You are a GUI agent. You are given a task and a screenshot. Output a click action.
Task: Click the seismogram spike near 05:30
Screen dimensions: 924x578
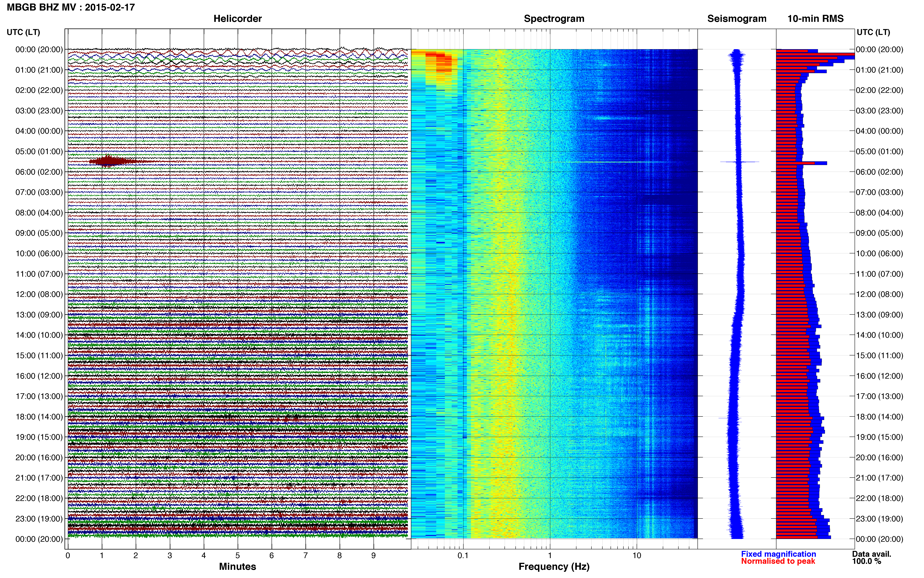[x=740, y=162]
